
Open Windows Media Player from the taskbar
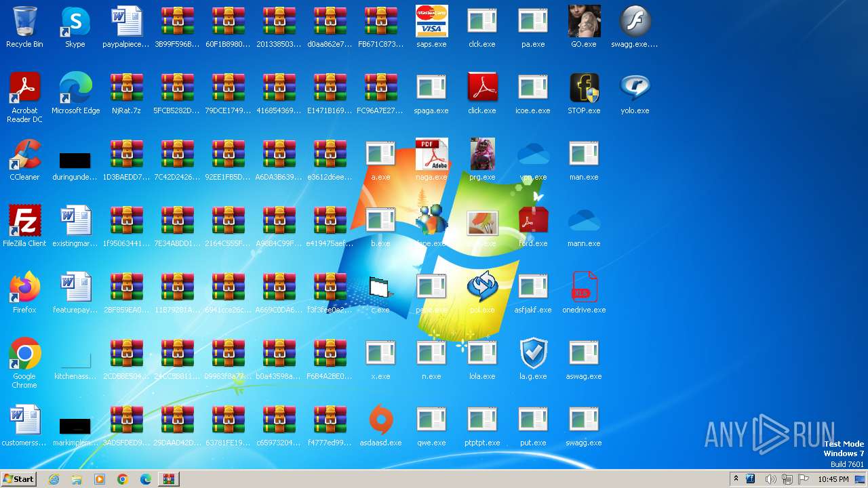pos(100,479)
